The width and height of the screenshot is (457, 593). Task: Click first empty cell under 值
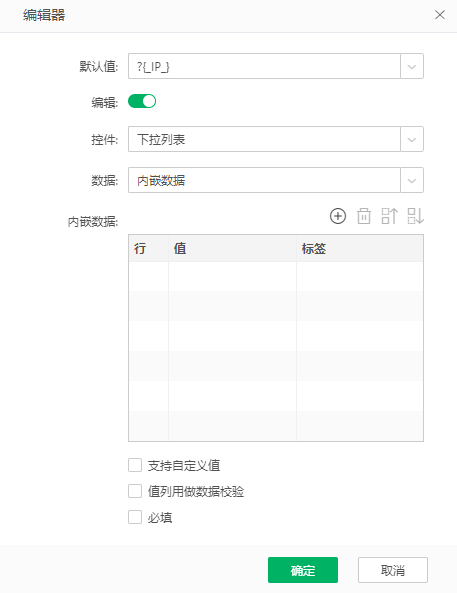click(232, 276)
